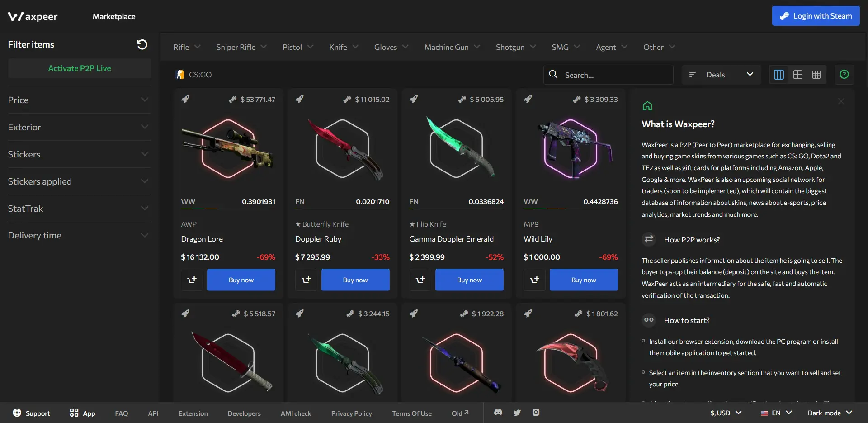Viewport: 868px width, 423px height.
Task: Open Support chat in footer
Action: pyautogui.click(x=31, y=413)
